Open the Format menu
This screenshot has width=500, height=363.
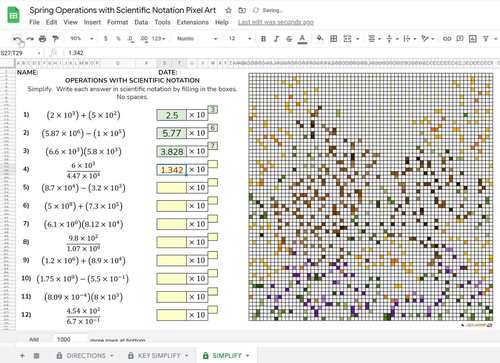[x=117, y=22]
